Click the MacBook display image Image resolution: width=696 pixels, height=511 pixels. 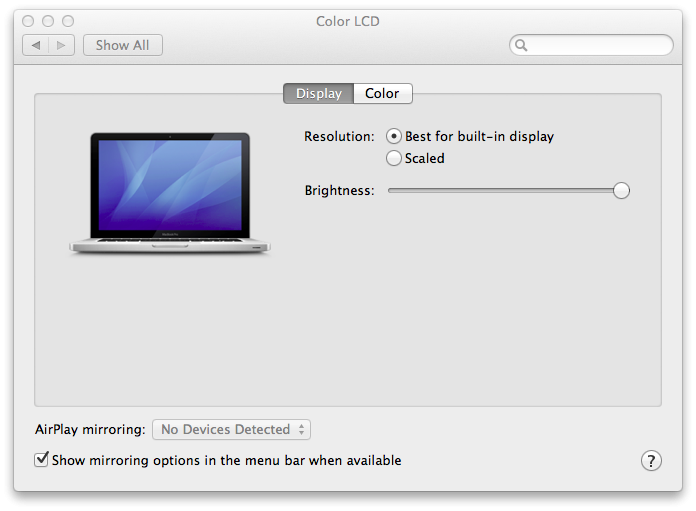point(169,192)
